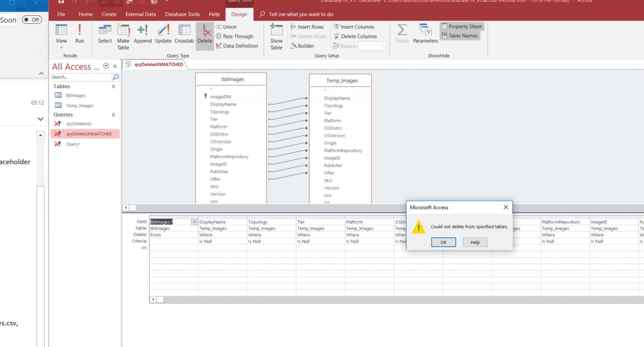
Task: Expand the tblImages.* field dropdown
Action: coord(194,222)
